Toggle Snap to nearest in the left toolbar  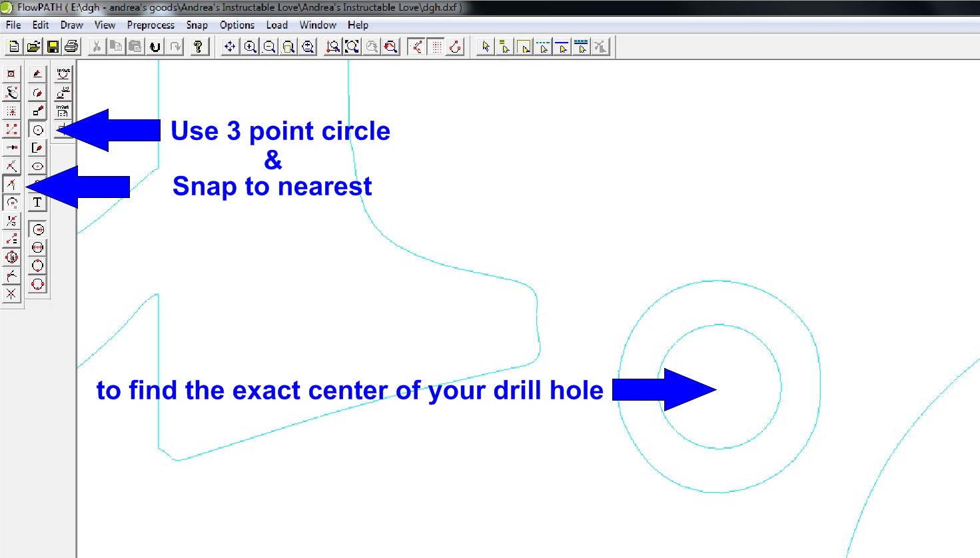(x=11, y=184)
